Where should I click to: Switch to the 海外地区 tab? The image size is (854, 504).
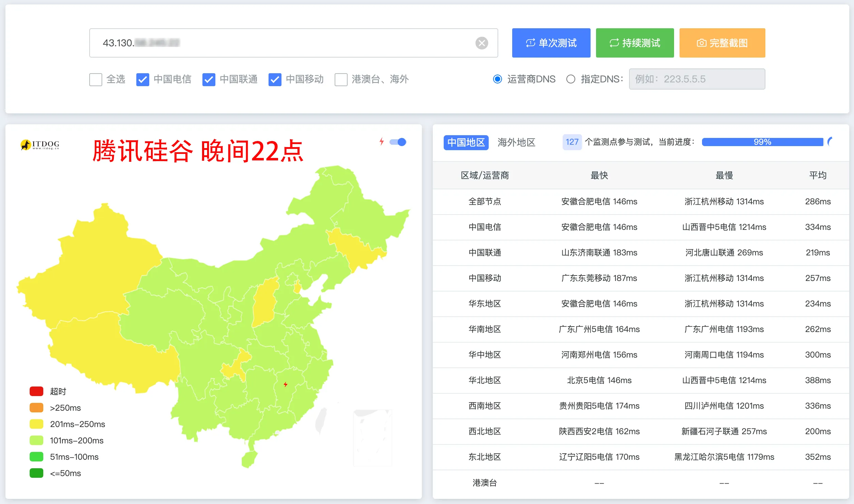[516, 142]
